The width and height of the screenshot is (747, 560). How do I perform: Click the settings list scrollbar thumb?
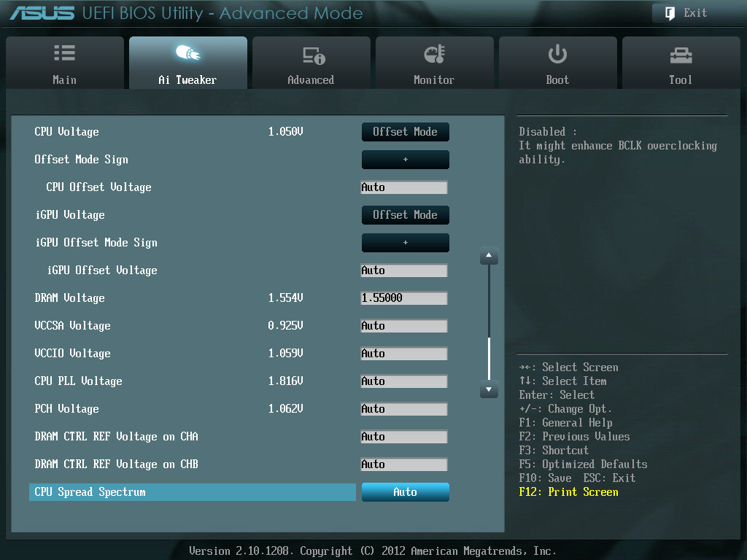click(489, 358)
